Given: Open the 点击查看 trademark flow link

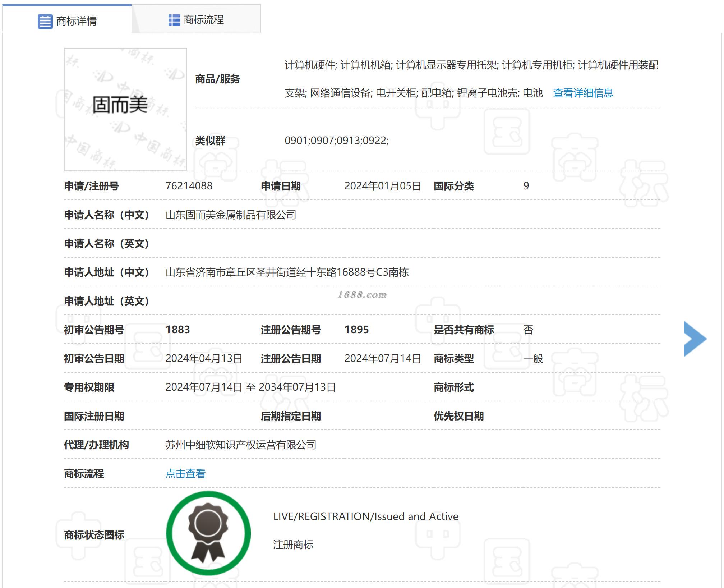Looking at the screenshot, I should pyautogui.click(x=185, y=473).
